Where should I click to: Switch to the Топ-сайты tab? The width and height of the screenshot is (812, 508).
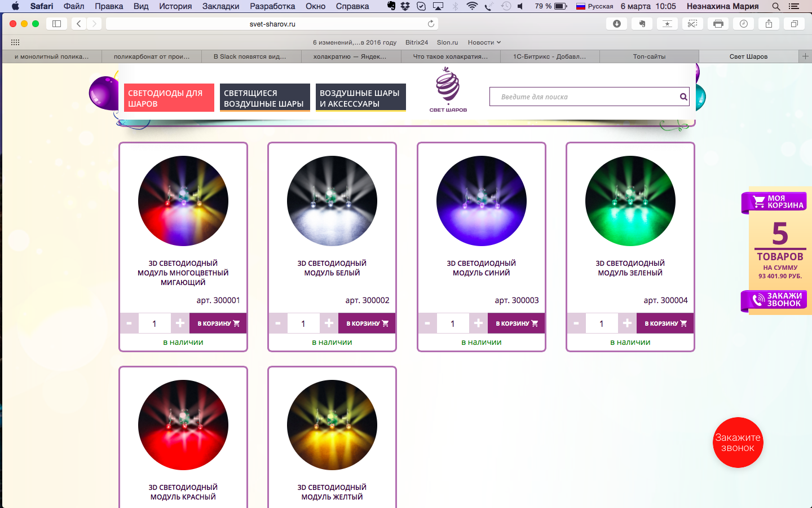649,56
